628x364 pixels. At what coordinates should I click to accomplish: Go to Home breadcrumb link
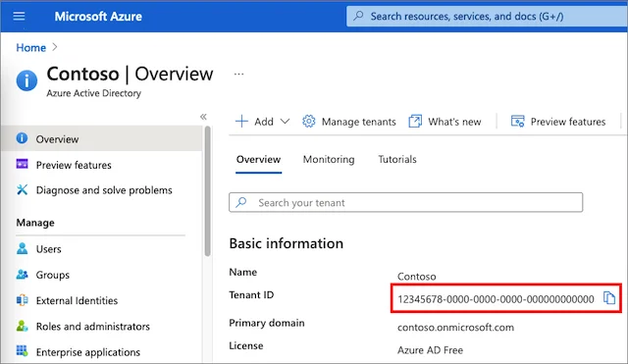click(30, 48)
